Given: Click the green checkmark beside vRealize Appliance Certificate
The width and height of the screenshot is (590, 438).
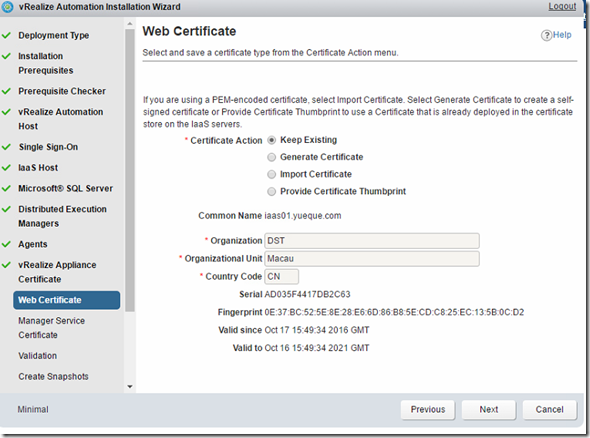Looking at the screenshot, I should [6, 265].
